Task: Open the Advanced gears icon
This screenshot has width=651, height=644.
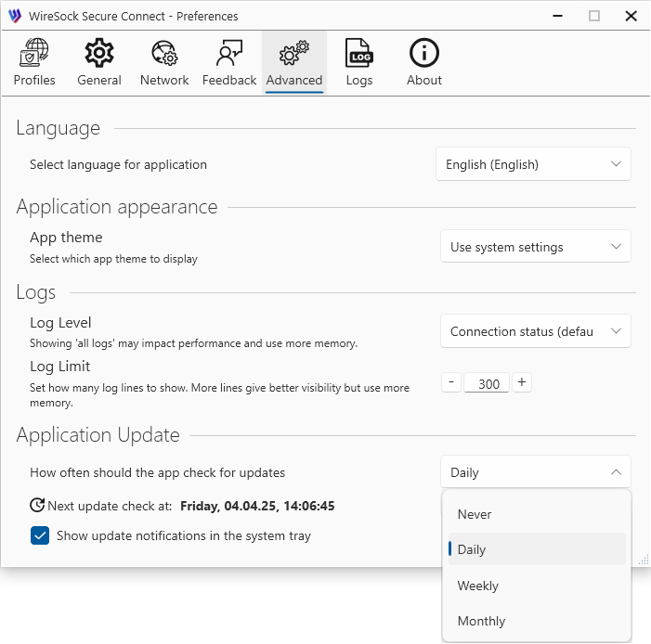Action: [x=294, y=53]
